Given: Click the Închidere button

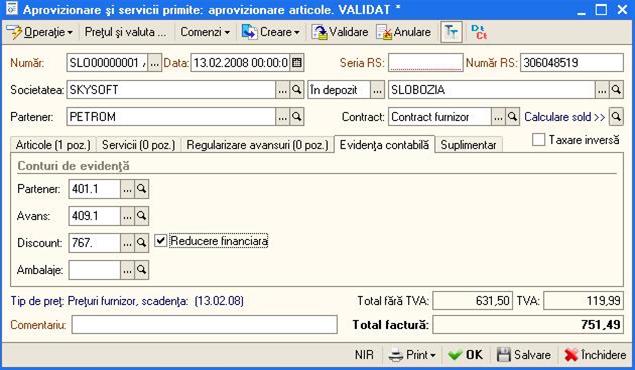Looking at the screenshot, I should tap(595, 355).
